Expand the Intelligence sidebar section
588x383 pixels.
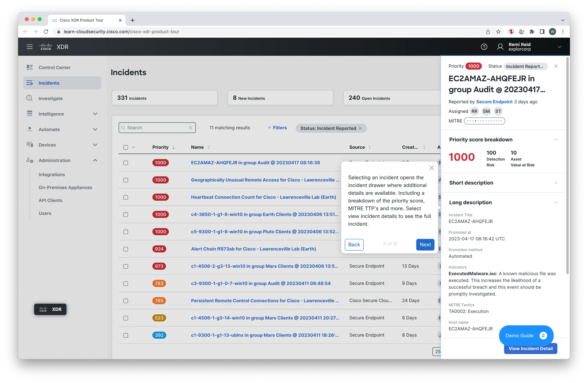95,114
